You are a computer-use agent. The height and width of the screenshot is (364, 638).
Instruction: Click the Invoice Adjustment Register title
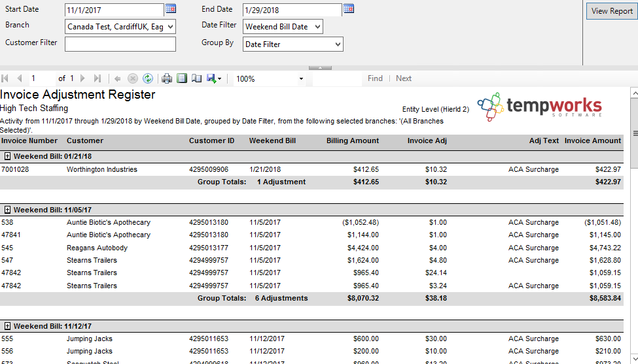tap(78, 95)
